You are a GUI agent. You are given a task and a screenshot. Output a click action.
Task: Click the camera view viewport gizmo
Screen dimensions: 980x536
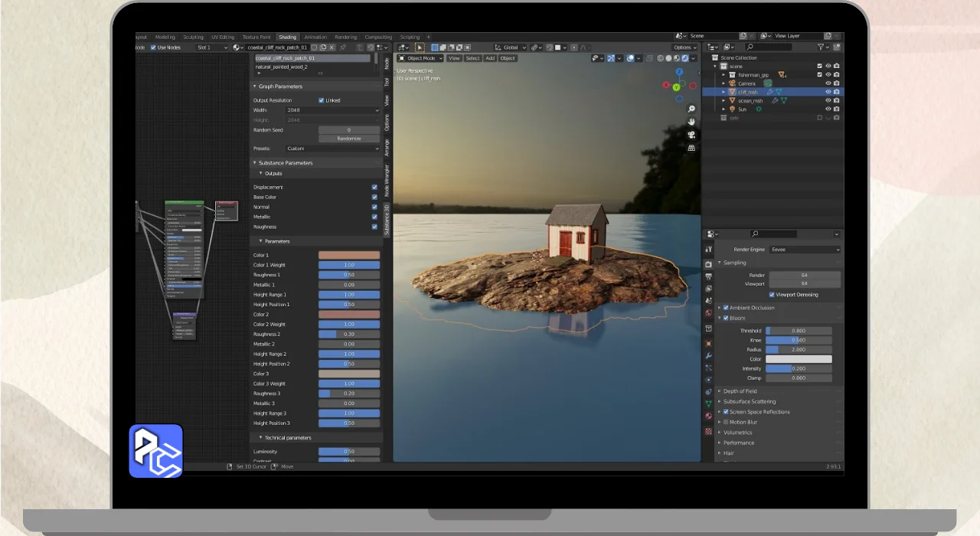[691, 135]
